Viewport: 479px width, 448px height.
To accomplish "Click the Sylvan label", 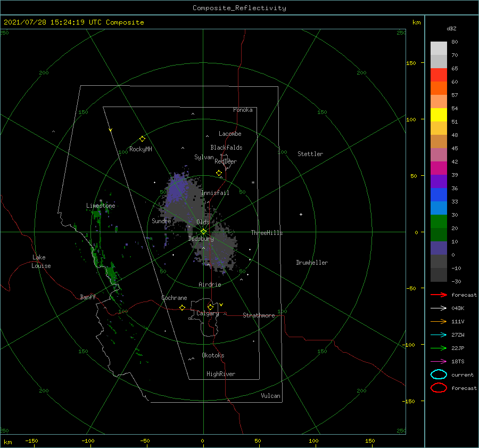I will point(204,157).
